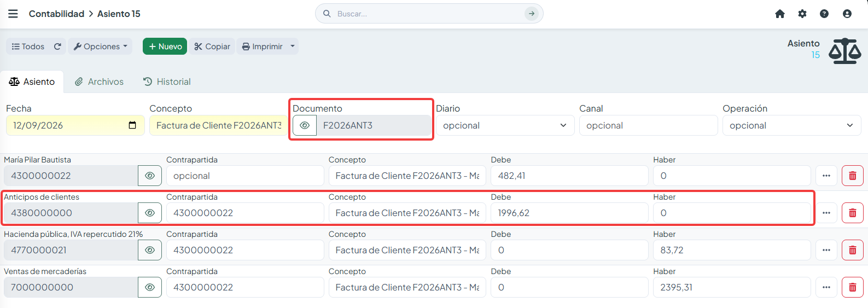Open more options for María Pilar Bautista line

[826, 176]
